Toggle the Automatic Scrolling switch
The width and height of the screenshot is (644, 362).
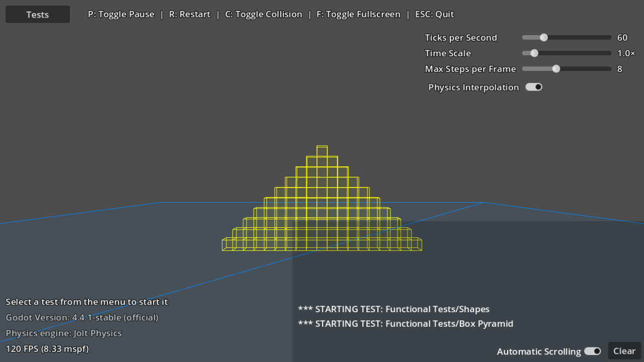point(592,351)
